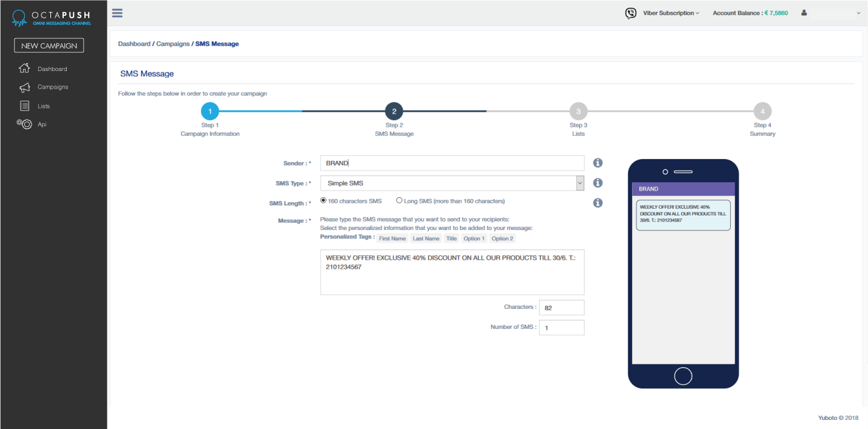Expand the user account dropdown arrow

click(859, 13)
